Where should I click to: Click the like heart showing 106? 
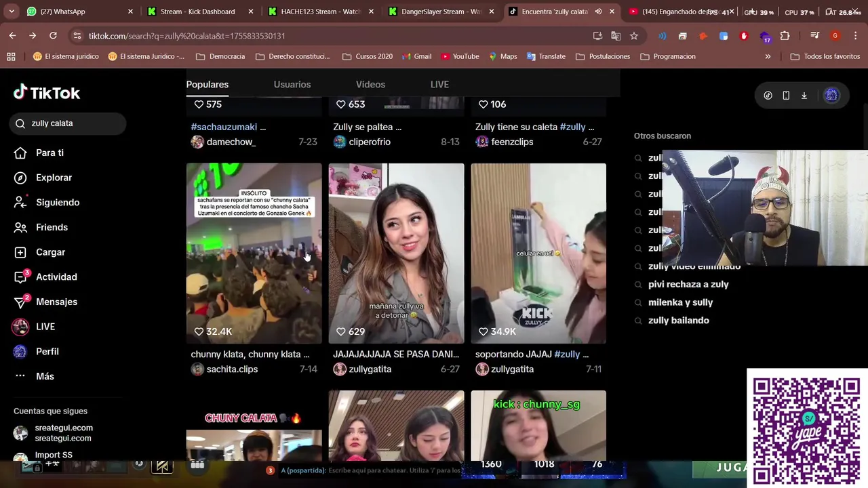[483, 104]
